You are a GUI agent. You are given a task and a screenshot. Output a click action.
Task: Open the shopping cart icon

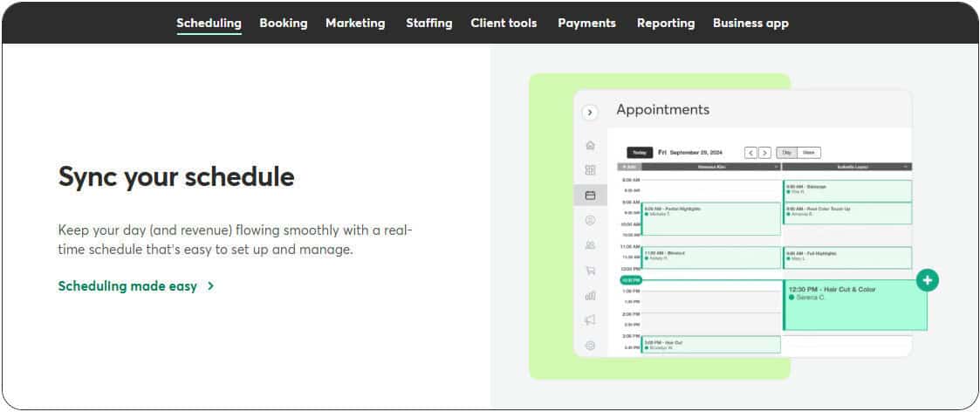[x=590, y=271]
